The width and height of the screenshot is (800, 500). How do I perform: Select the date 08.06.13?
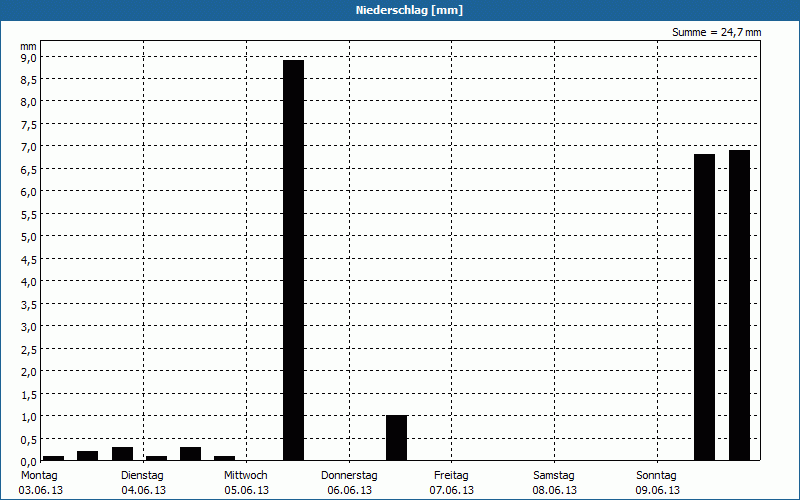tap(555, 490)
